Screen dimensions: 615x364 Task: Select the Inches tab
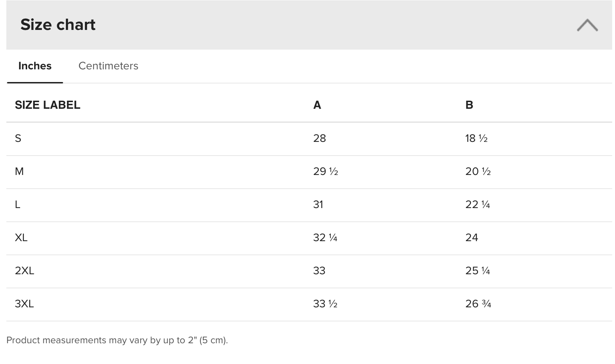[35, 66]
